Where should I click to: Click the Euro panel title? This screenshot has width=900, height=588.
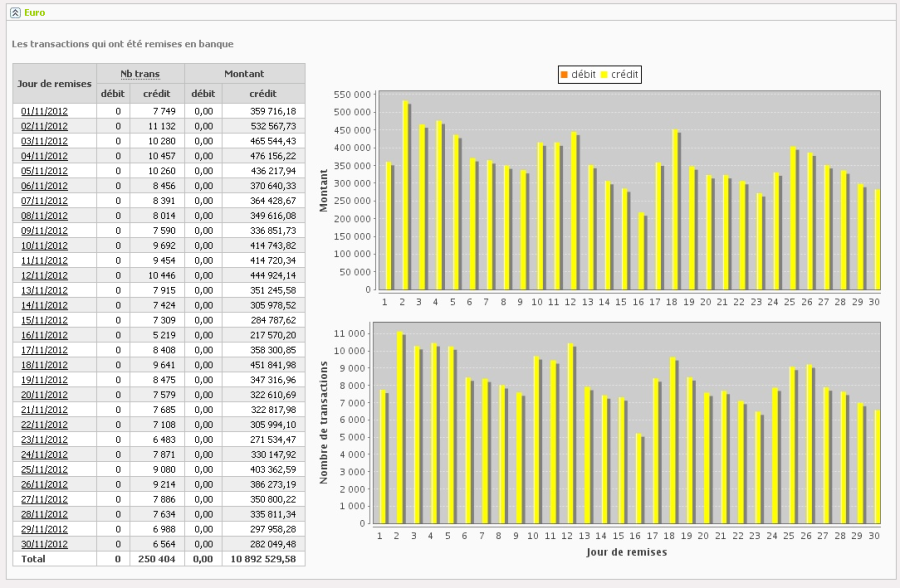35,13
